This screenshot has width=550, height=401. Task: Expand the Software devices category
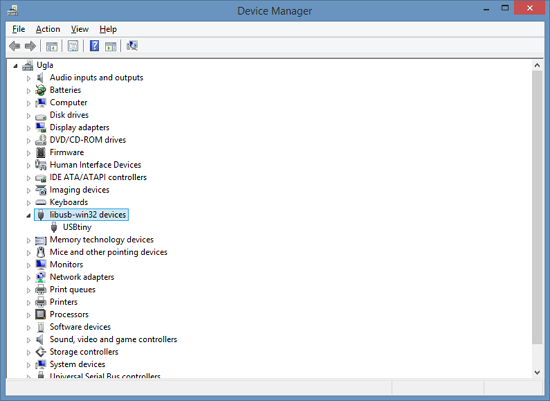29,327
